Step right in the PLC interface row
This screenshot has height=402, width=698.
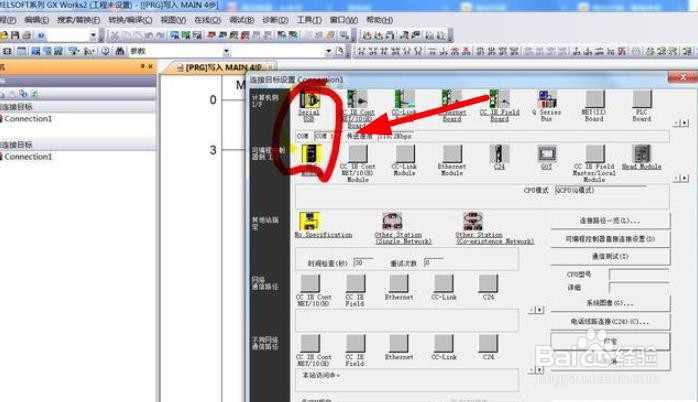(685, 178)
